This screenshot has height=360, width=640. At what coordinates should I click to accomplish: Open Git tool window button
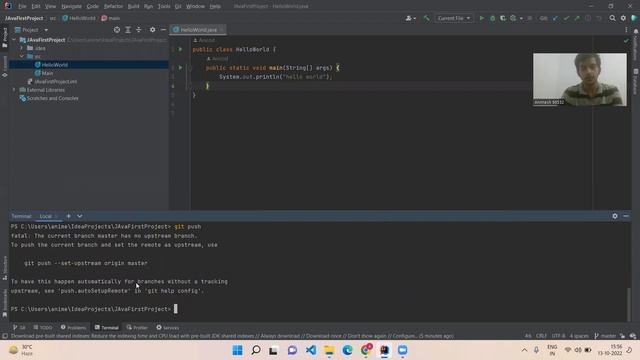(x=19, y=327)
